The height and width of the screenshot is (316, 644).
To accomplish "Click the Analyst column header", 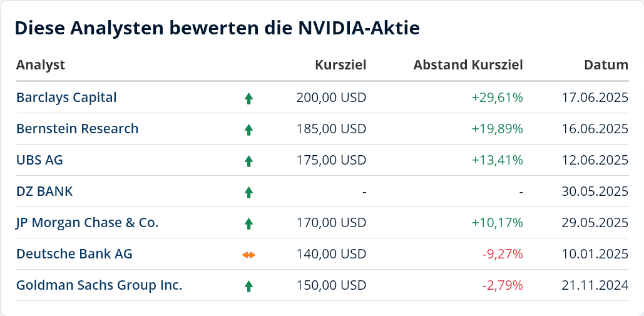I will [x=41, y=65].
